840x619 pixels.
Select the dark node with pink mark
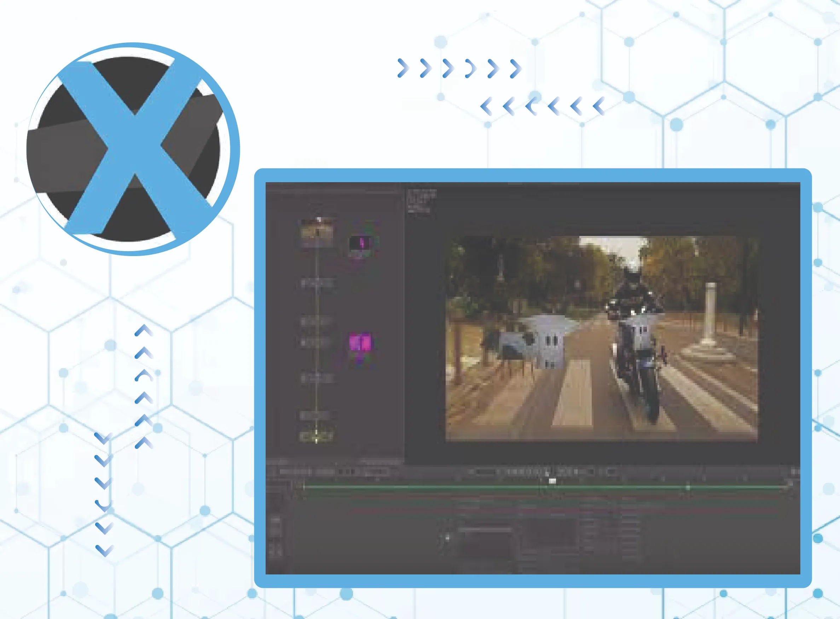pos(360,243)
